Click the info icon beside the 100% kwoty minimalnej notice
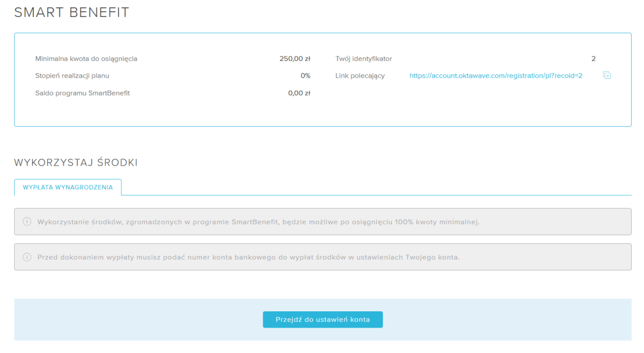 [26, 222]
